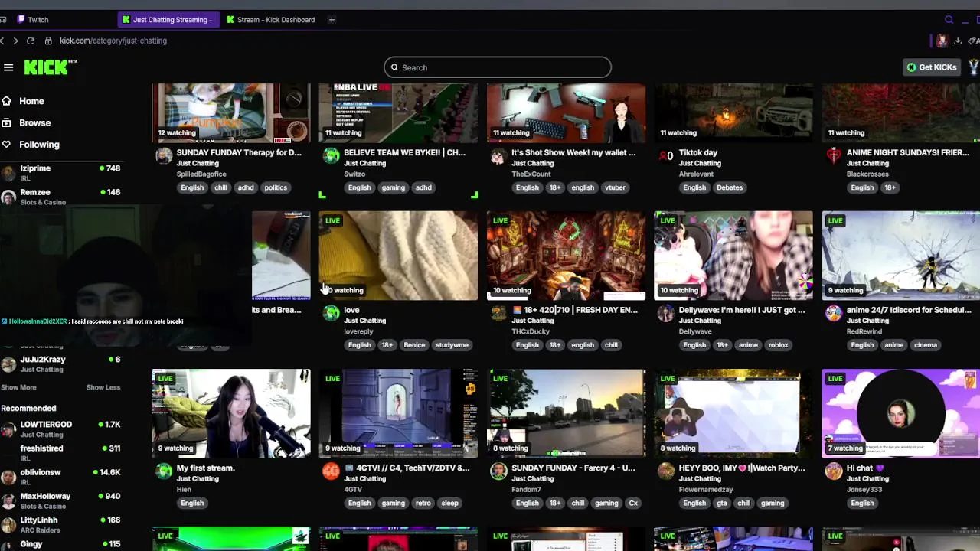This screenshot has width=980, height=551.
Task: Open 'Tiktok day' stream title
Action: 698,152
